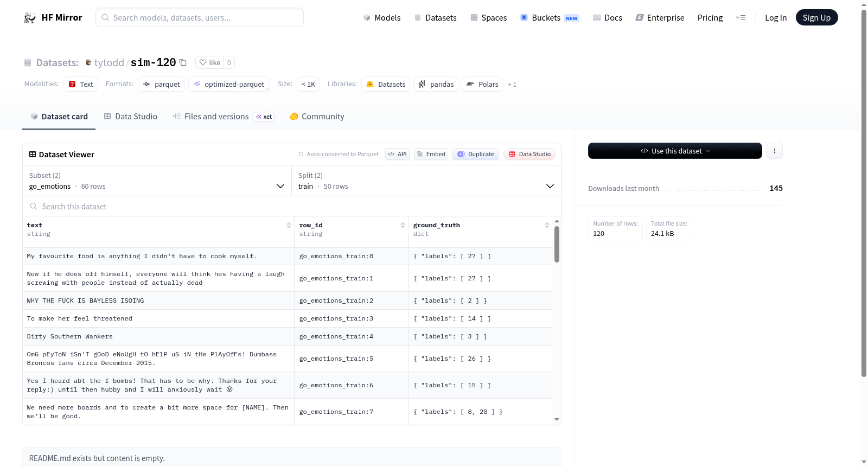This screenshot has height=467, width=868.
Task: Open the three-dot more options menu
Action: pyautogui.click(x=775, y=151)
